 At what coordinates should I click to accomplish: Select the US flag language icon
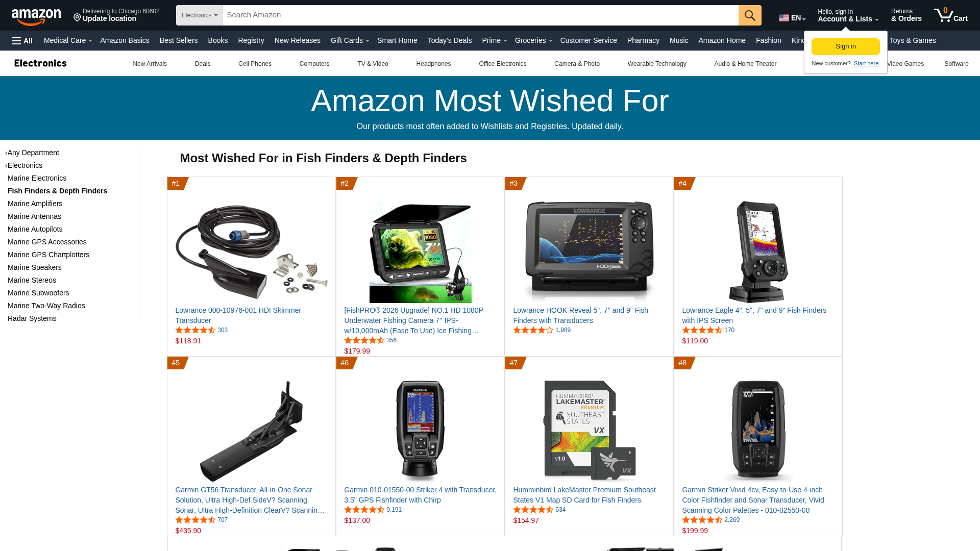click(x=783, y=18)
